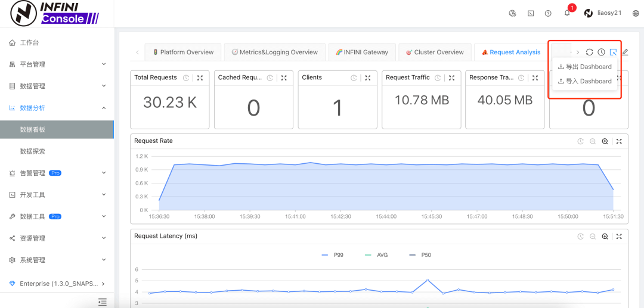
Task: Maximize the Response Traffic widget
Action: 535,77
